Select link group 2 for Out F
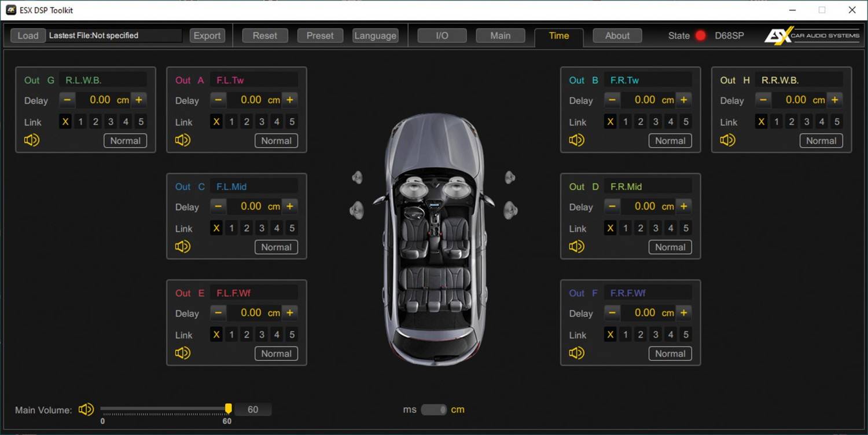 pyautogui.click(x=641, y=335)
